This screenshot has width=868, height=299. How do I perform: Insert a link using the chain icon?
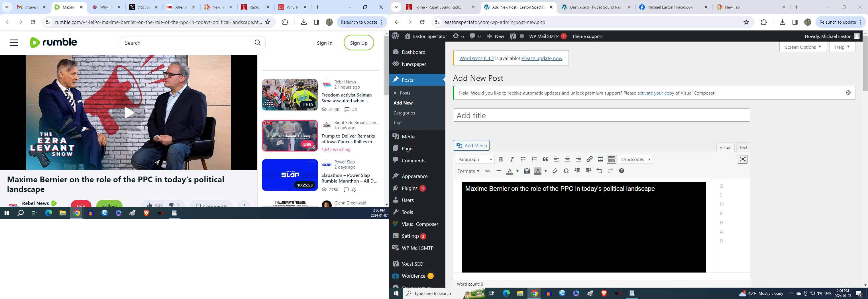(589, 159)
